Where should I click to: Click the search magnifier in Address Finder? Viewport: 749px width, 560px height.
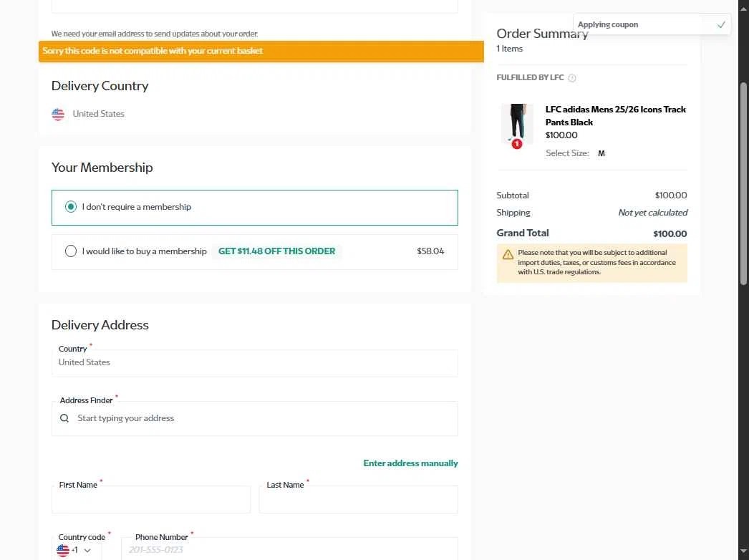click(64, 418)
